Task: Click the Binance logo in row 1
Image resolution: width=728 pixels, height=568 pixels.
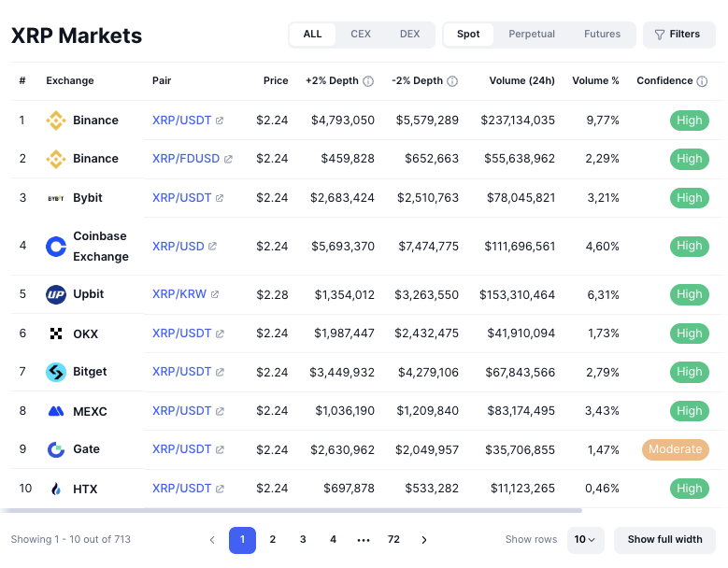Action: [x=56, y=121]
